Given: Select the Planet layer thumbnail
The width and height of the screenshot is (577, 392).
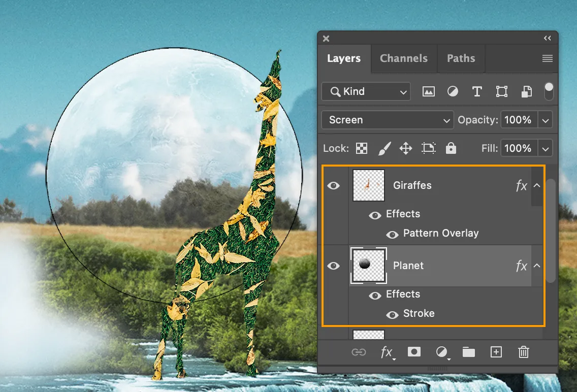Looking at the screenshot, I should pyautogui.click(x=368, y=266).
